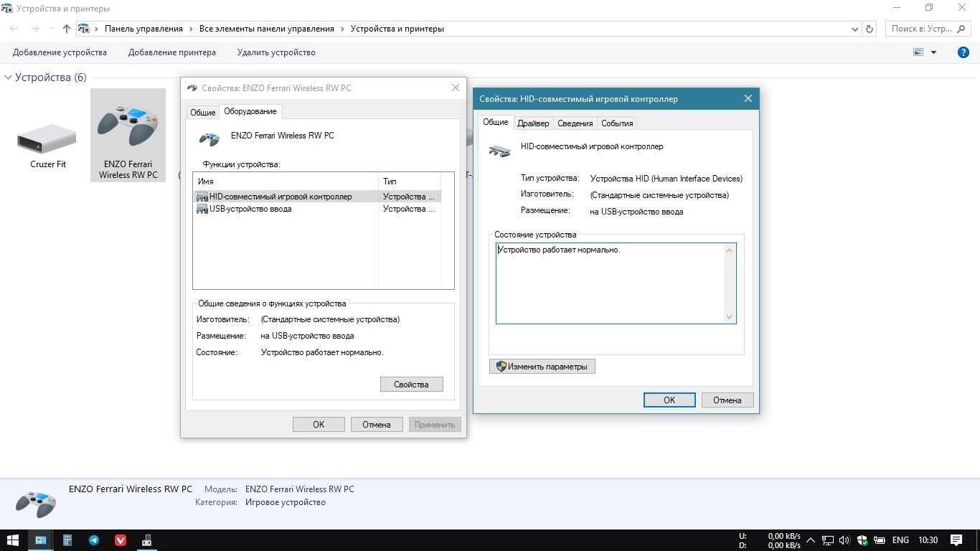The height and width of the screenshot is (551, 980).
Task: Select the ENZO Ferrari Wireless RW PC gamepad icon
Action: (x=128, y=126)
